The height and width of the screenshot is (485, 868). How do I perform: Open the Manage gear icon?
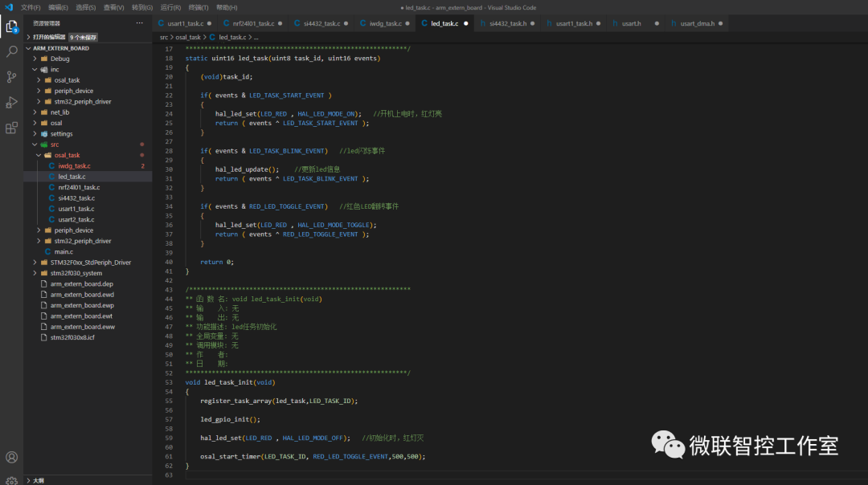12,480
